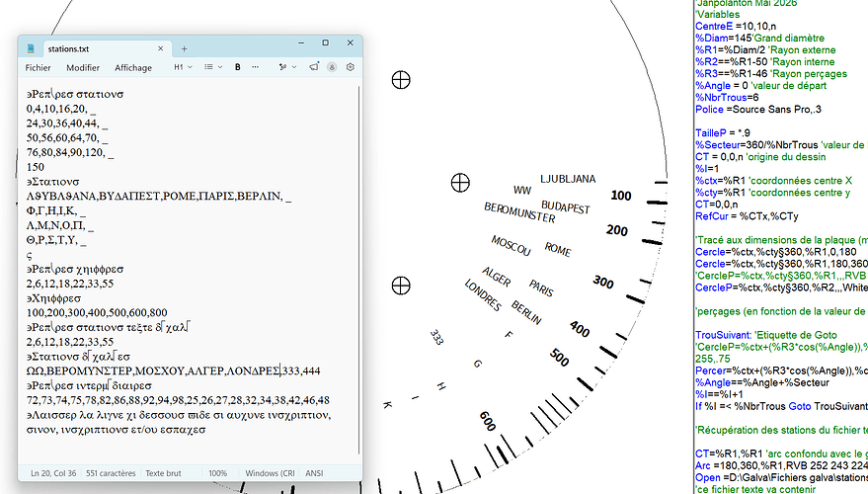Maximize the Notepad window

[x=326, y=42]
